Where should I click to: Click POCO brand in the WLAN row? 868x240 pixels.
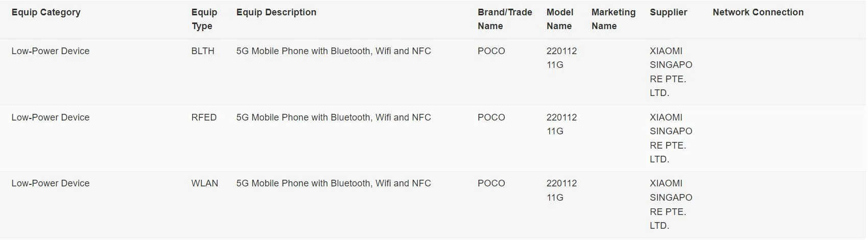491,183
